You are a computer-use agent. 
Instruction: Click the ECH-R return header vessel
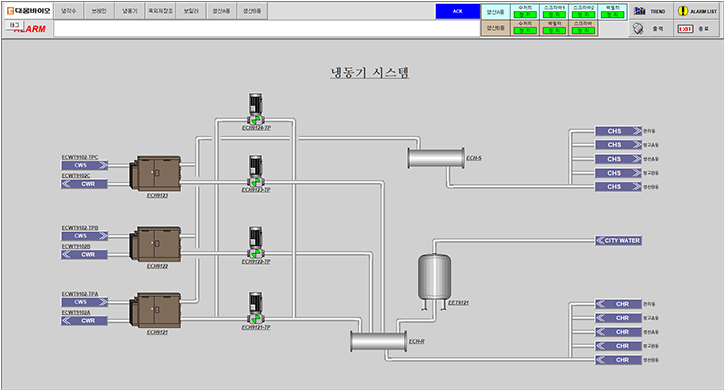coord(379,342)
